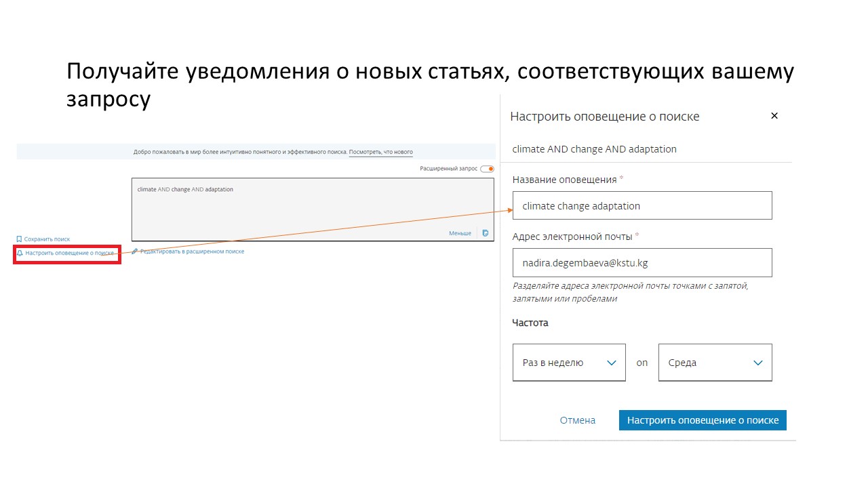Image resolution: width=868 pixels, height=488 pixels.
Task: Open the 'Сохранить поиск' text link
Action: pyautogui.click(x=47, y=239)
